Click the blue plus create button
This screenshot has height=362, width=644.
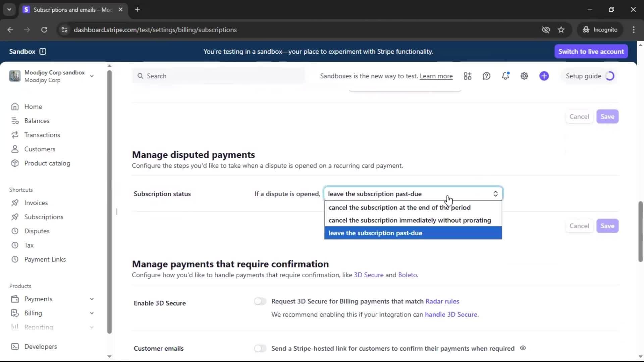coord(544,76)
